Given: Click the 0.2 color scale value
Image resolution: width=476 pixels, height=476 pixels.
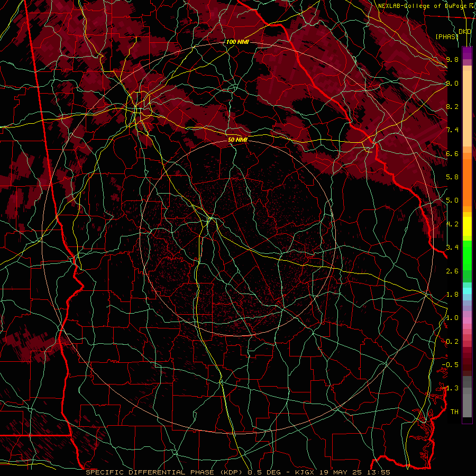Looking at the screenshot, I should (452, 342).
